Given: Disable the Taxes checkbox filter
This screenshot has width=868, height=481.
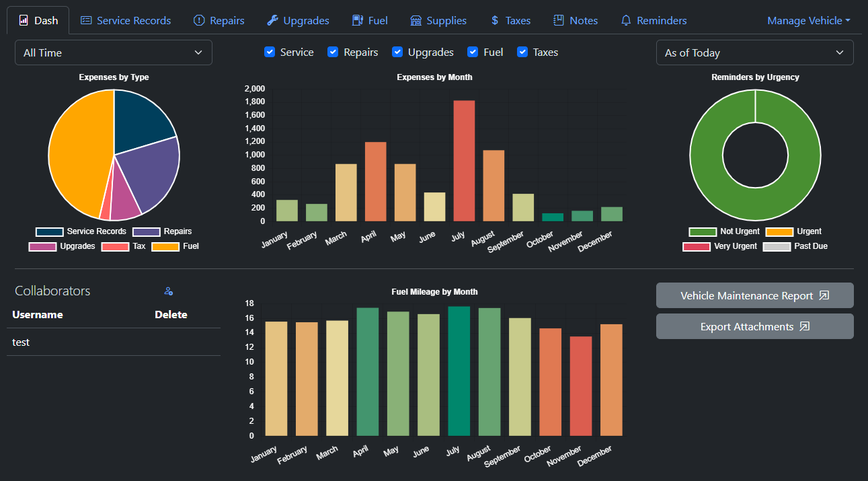Looking at the screenshot, I should 522,52.
